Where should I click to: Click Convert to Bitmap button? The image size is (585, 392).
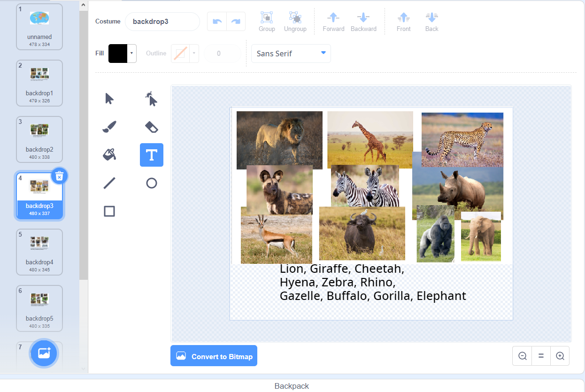(x=214, y=356)
